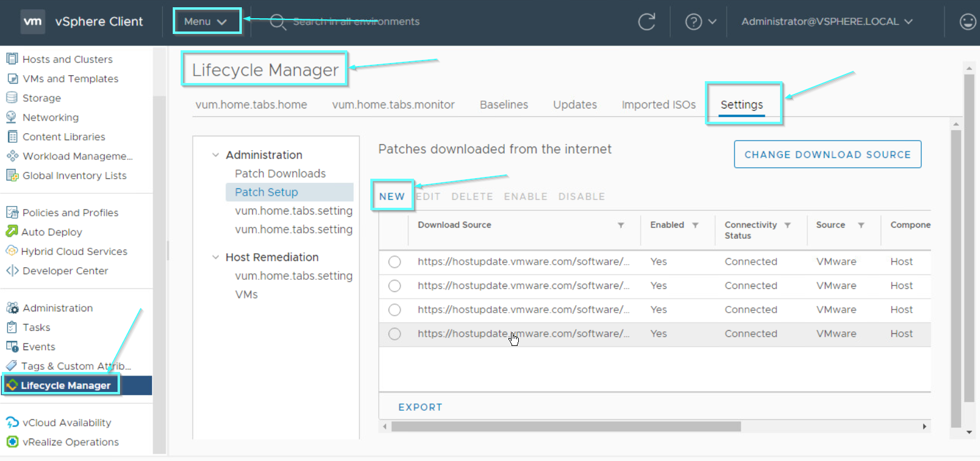Open the Hybrid Cloud Services icon
Image resolution: width=980 pixels, height=461 pixels.
click(12, 250)
